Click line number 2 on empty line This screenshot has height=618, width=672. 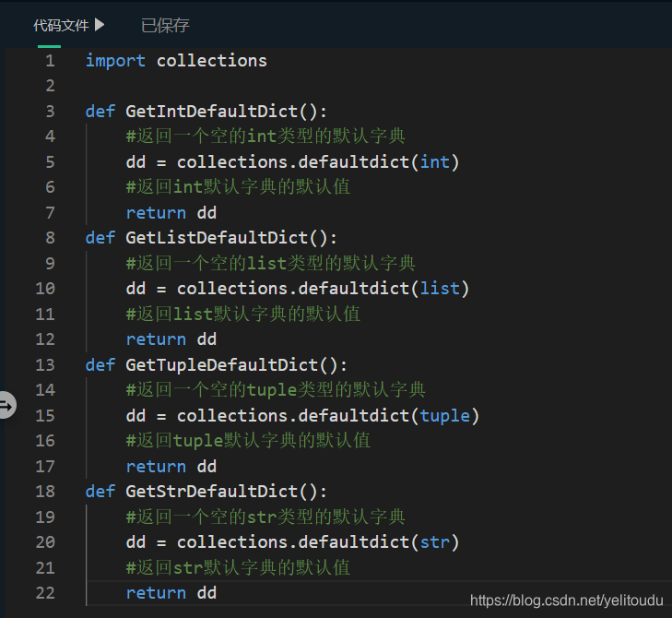point(50,86)
